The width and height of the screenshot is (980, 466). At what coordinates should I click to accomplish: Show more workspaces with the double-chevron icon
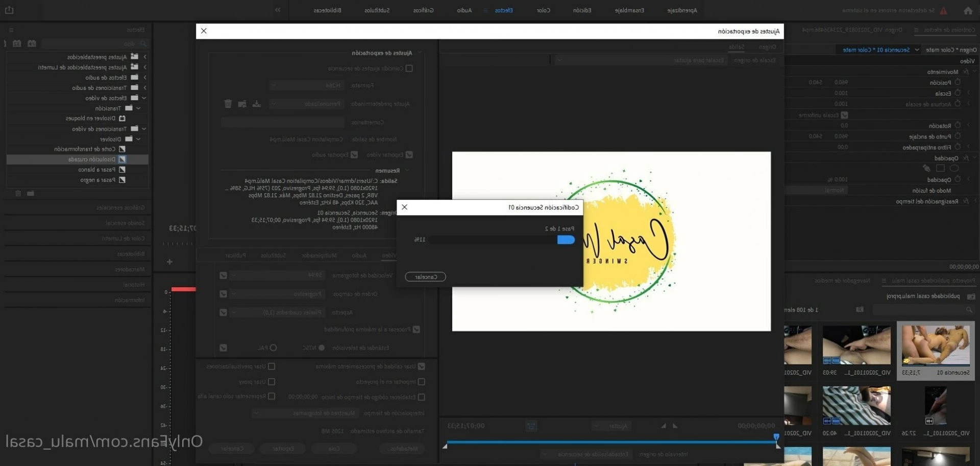(x=278, y=10)
